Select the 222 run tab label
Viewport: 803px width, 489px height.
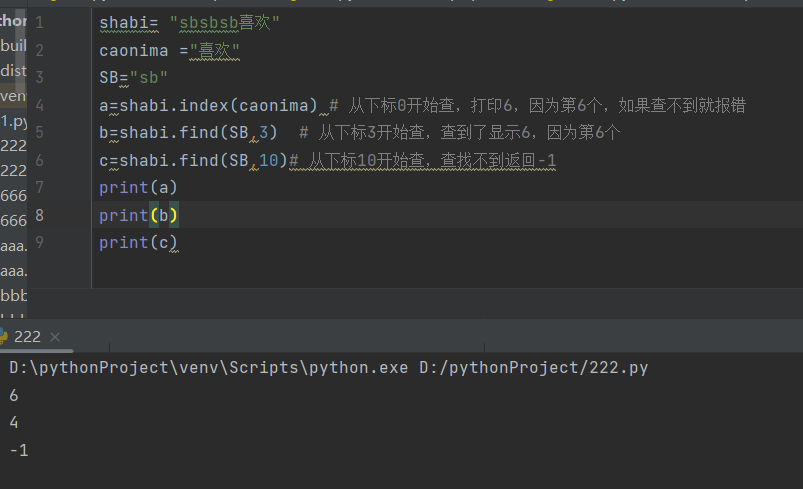[x=28, y=337]
